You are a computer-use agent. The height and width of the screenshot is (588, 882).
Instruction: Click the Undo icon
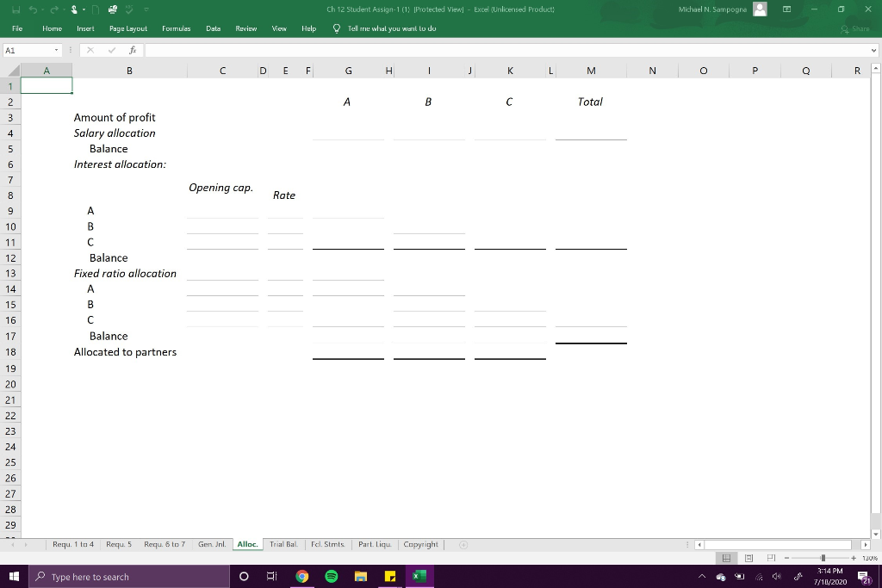34,9
